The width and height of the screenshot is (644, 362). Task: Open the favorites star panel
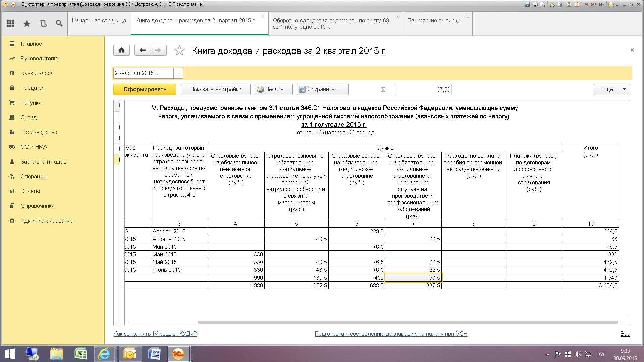27,23
